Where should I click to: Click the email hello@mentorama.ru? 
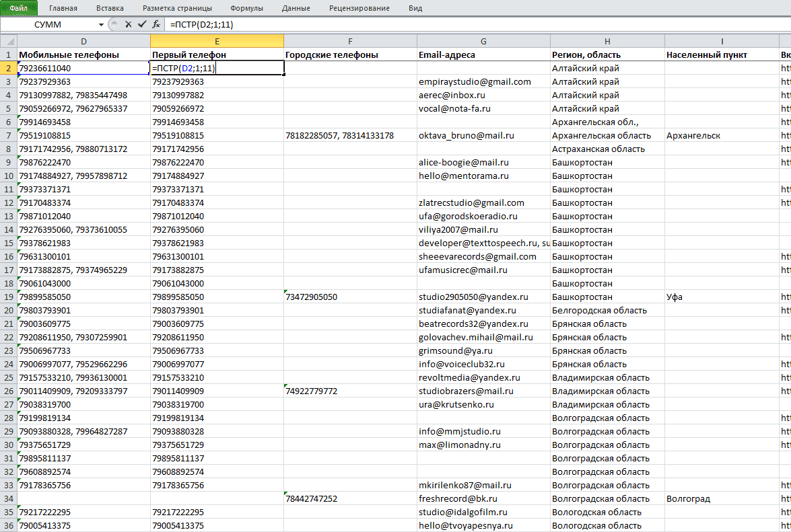pyautogui.click(x=464, y=176)
